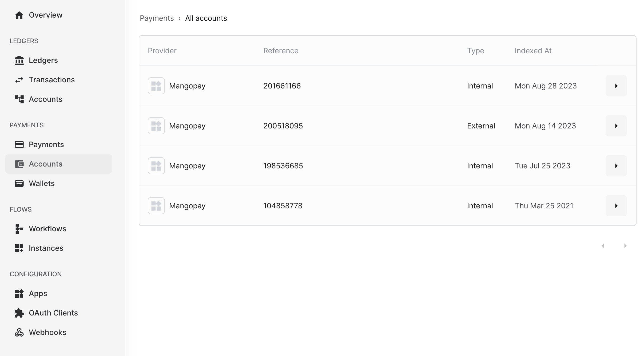
Task: Click the Wallets icon in sidebar
Action: [x=19, y=184]
